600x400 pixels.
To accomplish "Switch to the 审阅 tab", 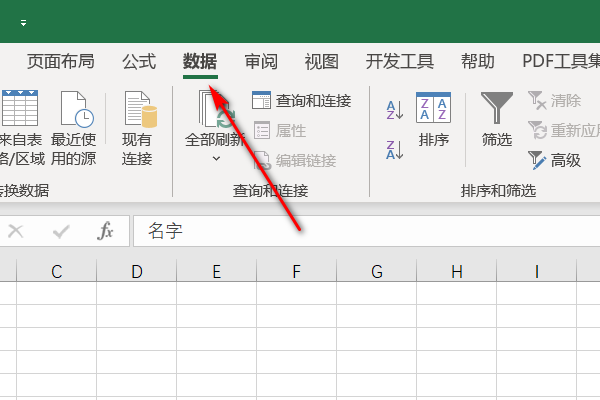I will [x=261, y=61].
